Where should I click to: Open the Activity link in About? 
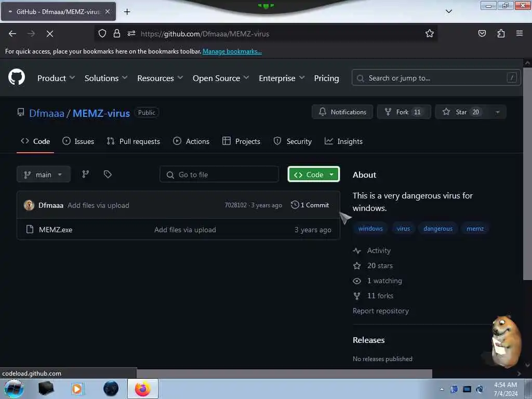[372, 250]
